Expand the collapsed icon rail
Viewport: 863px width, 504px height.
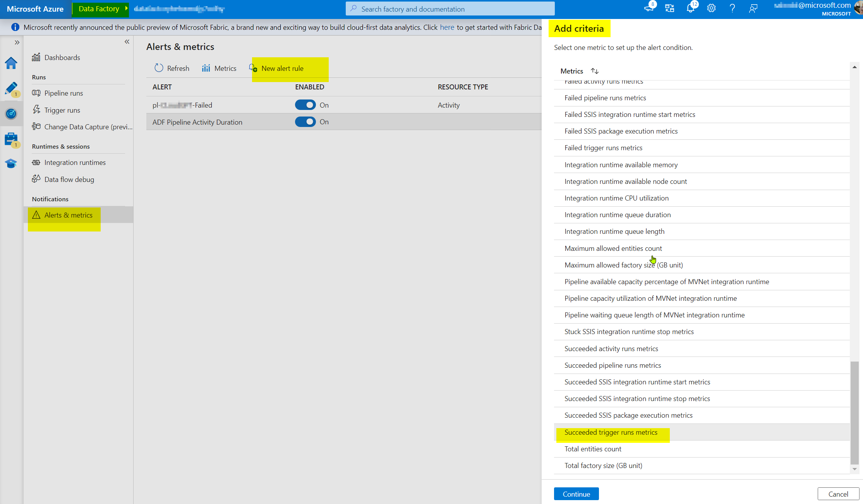(x=17, y=42)
